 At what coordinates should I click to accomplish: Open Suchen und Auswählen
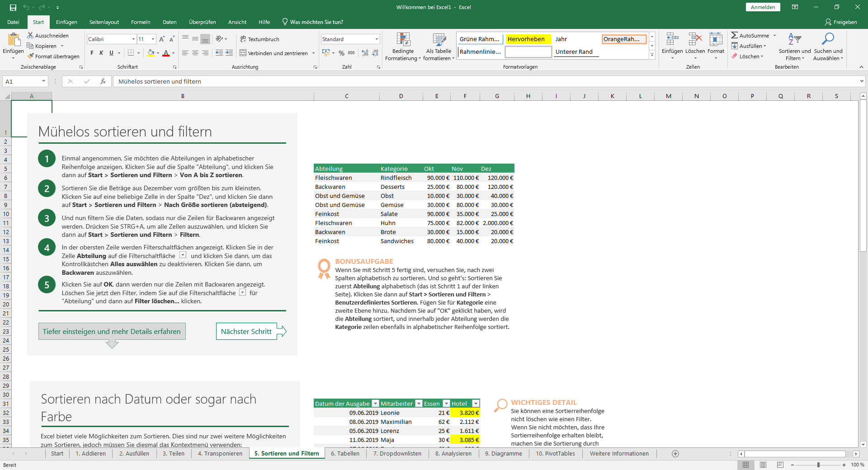[x=828, y=47]
